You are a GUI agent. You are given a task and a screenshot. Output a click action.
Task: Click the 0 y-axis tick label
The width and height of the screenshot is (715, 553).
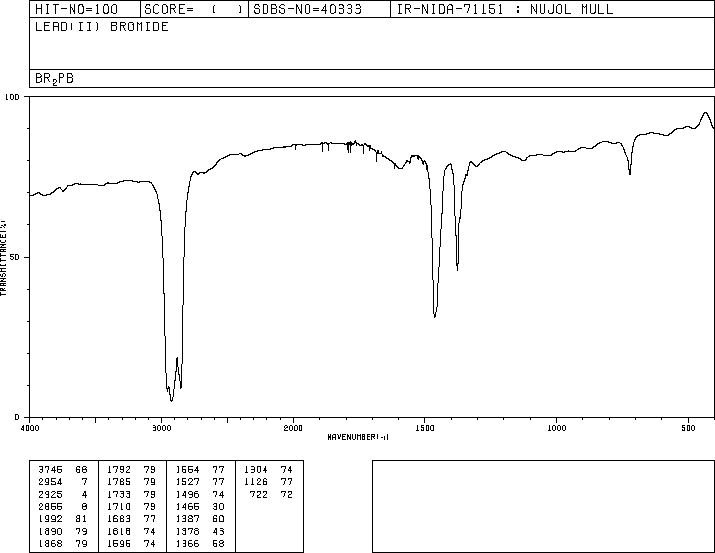(x=17, y=417)
